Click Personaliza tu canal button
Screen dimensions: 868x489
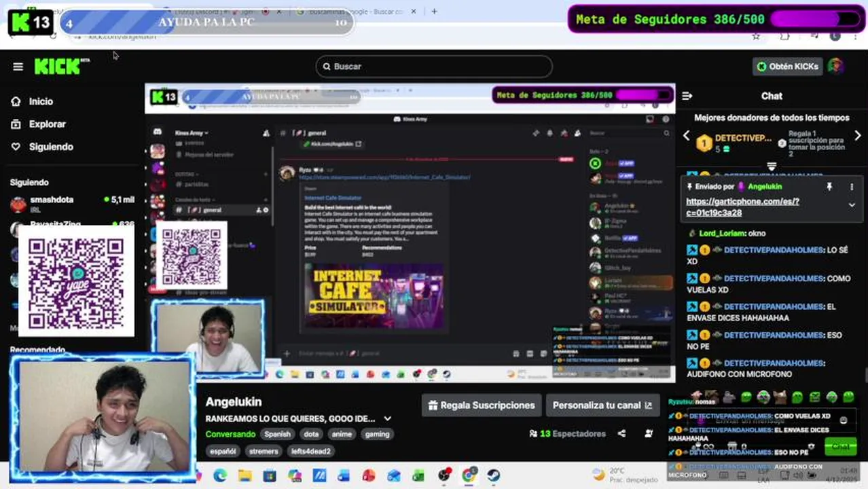[x=602, y=405]
